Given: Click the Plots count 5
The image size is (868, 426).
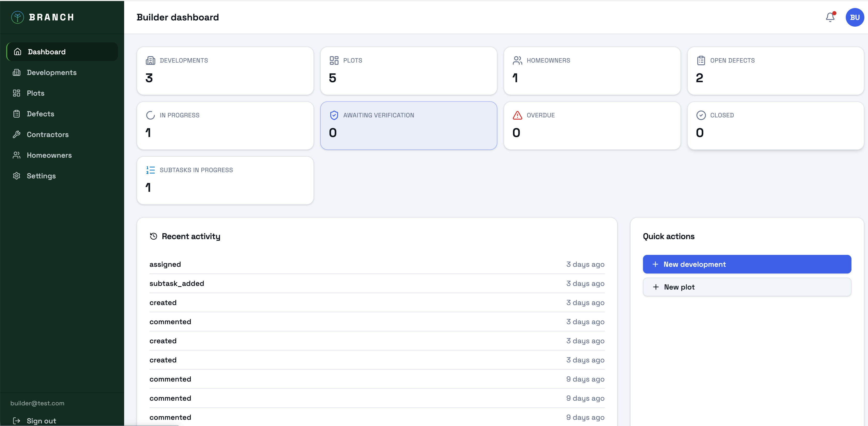Looking at the screenshot, I should click(332, 78).
